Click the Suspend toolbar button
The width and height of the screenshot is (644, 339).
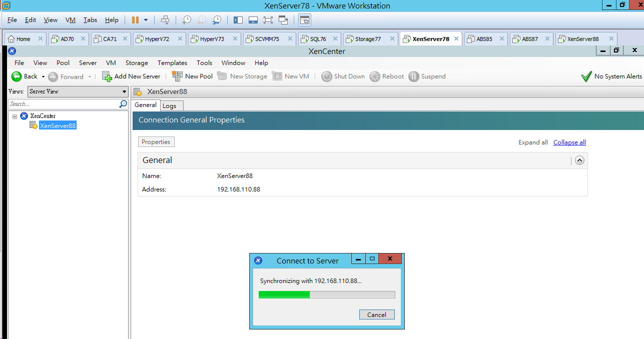pos(427,76)
